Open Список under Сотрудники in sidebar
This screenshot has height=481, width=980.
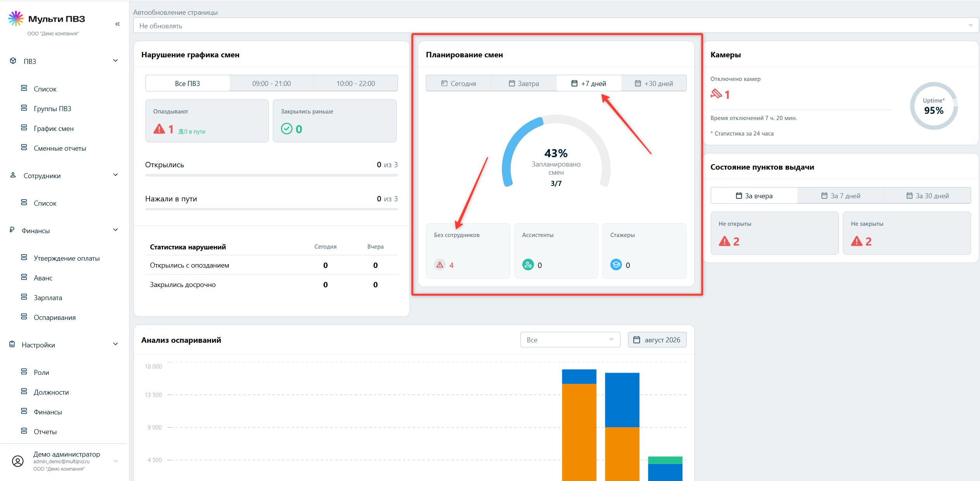pos(45,203)
